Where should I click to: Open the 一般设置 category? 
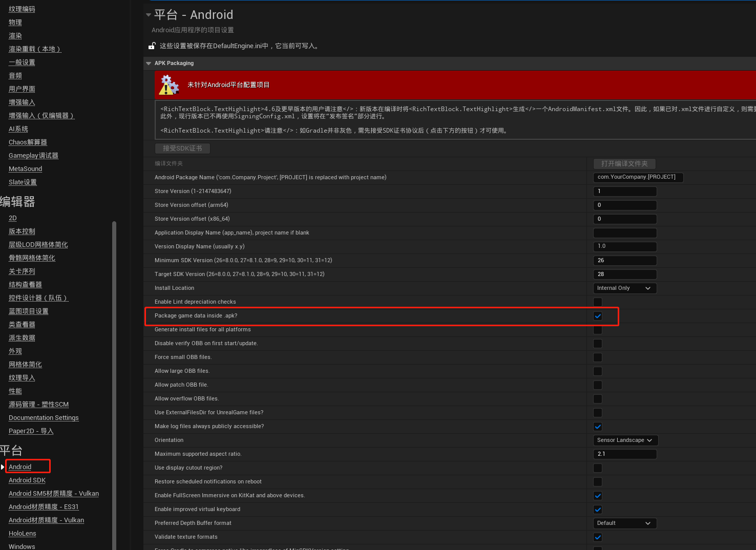click(22, 62)
